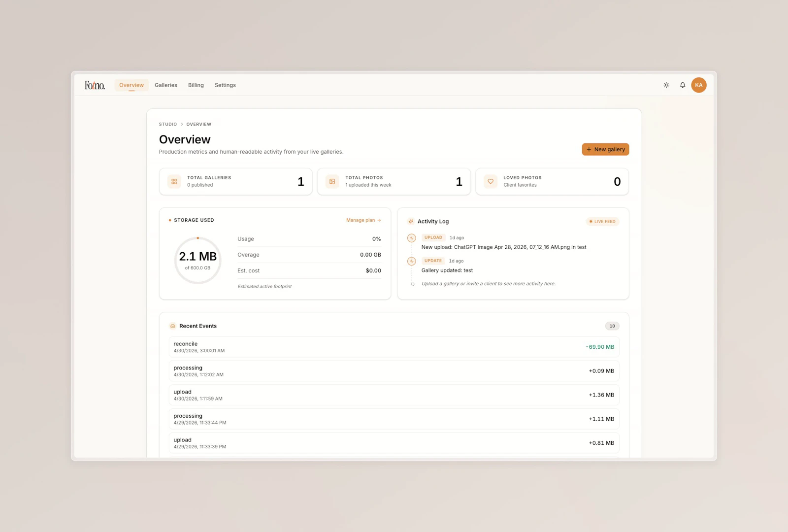This screenshot has height=532, width=788.
Task: Click the storage usage ring showing 2.1 MB
Action: coord(198,261)
